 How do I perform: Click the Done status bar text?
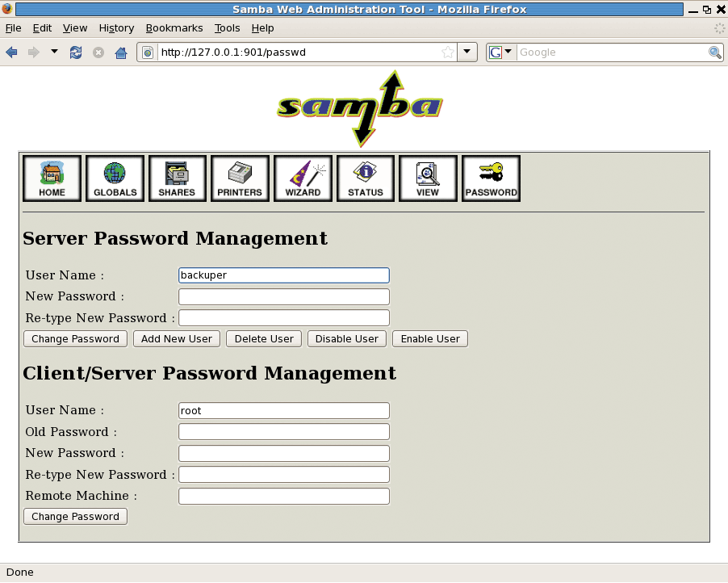(x=20, y=572)
